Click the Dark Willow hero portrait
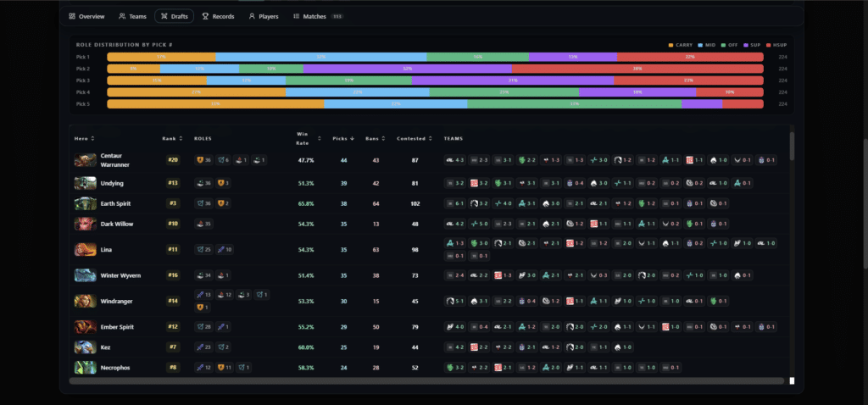Screen dimensions: 868x405 (x=86, y=224)
